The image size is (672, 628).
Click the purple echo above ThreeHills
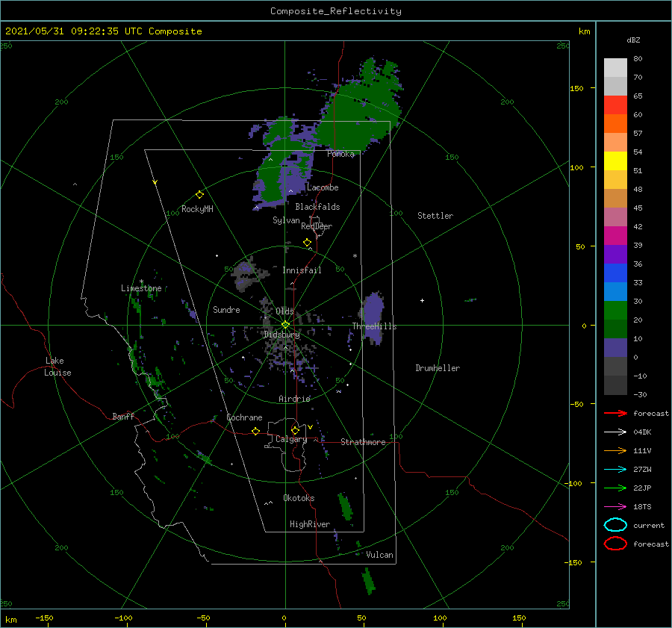click(373, 317)
